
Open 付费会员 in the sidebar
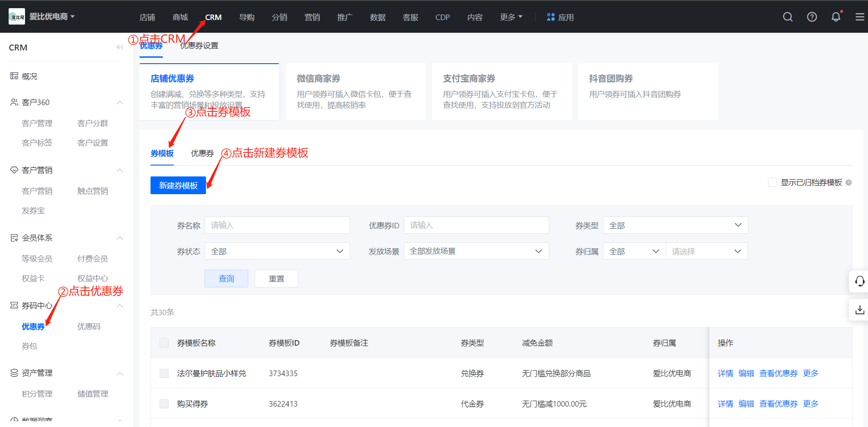pyautogui.click(x=92, y=259)
